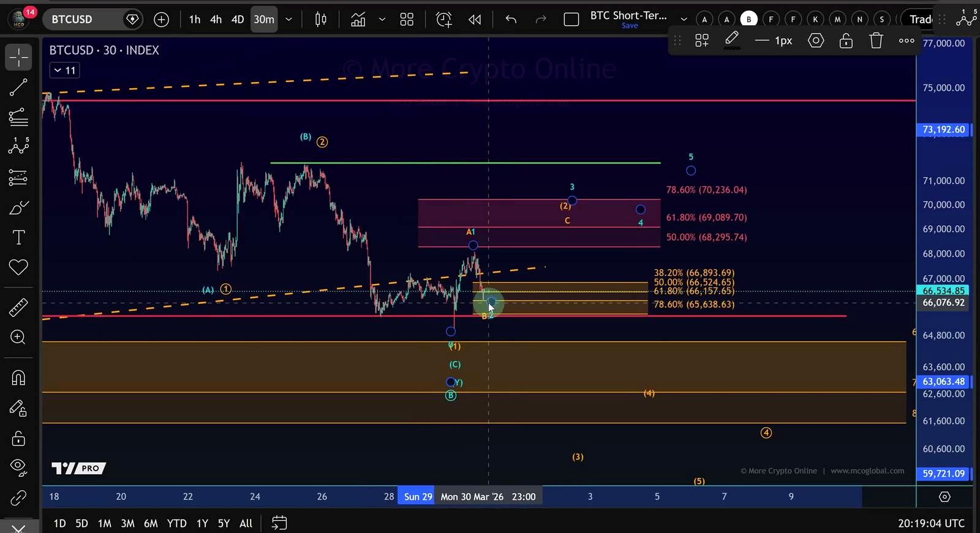Open the indicator templates grid
The height and width of the screenshot is (533, 980).
click(407, 20)
